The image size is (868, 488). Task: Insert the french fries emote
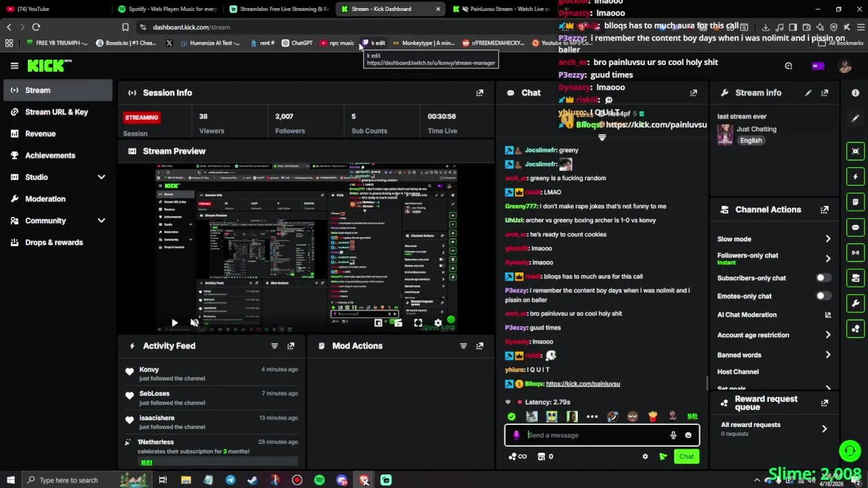pyautogui.click(x=652, y=417)
